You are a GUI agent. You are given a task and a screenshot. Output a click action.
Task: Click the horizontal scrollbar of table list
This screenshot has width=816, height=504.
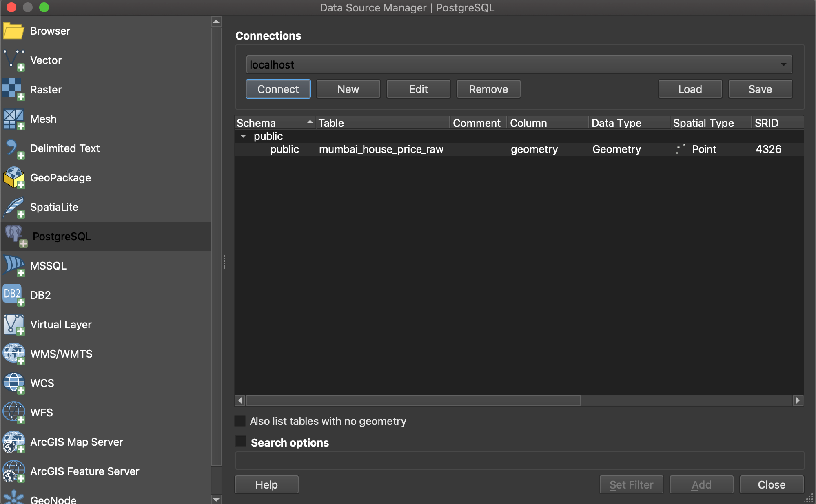coord(413,400)
